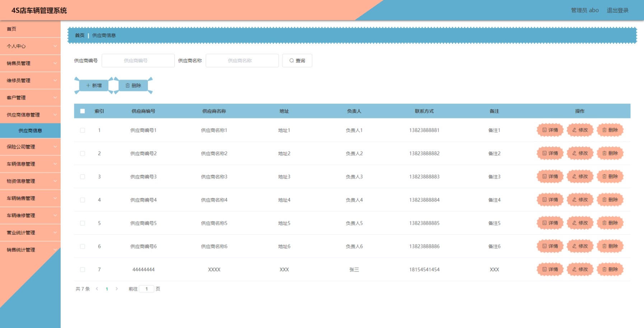Expand the 保险公司管理 menu

coord(30,147)
